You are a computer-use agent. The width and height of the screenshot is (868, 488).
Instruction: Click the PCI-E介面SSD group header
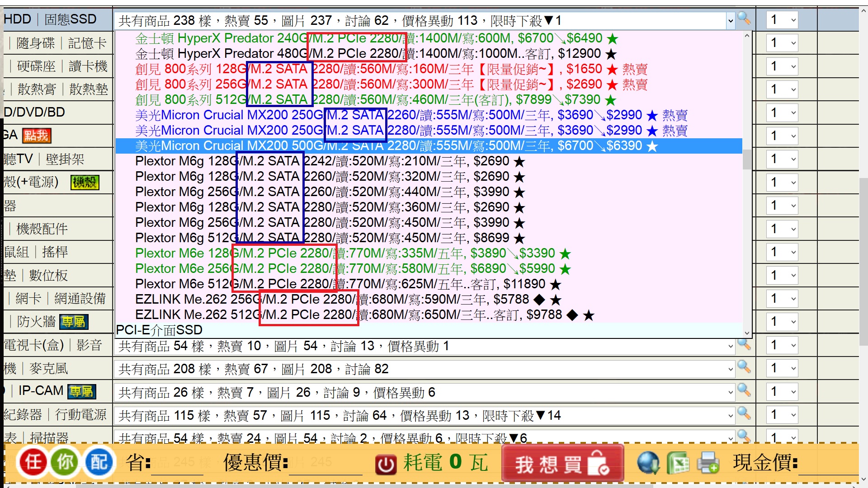[x=429, y=330]
